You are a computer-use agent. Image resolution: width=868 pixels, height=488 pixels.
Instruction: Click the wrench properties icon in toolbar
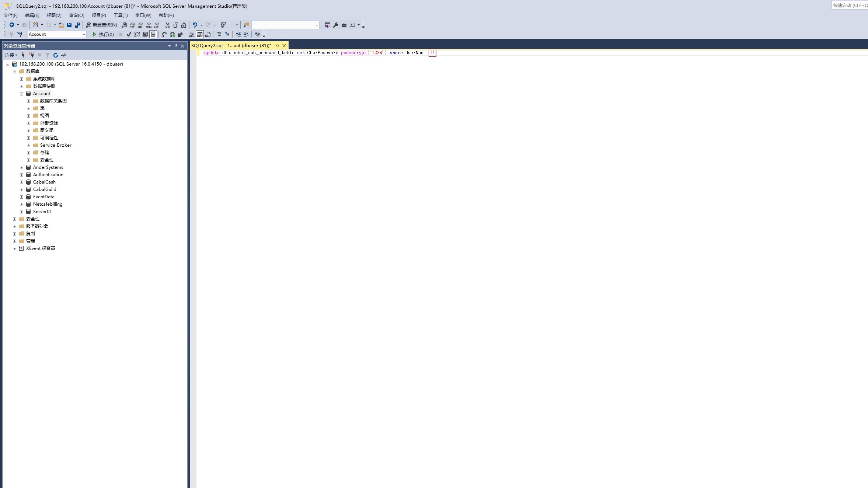(336, 25)
